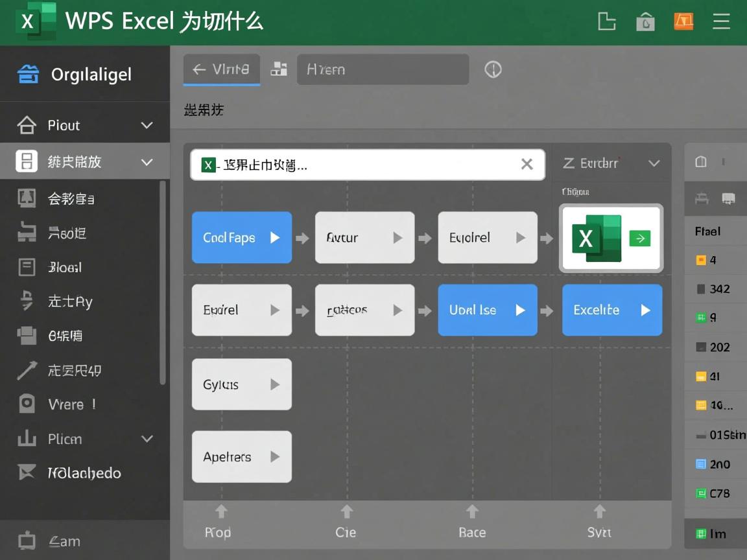Click the flowchart layout icon beside the Back button
Image resolution: width=747 pixels, height=560 pixels.
(x=279, y=69)
